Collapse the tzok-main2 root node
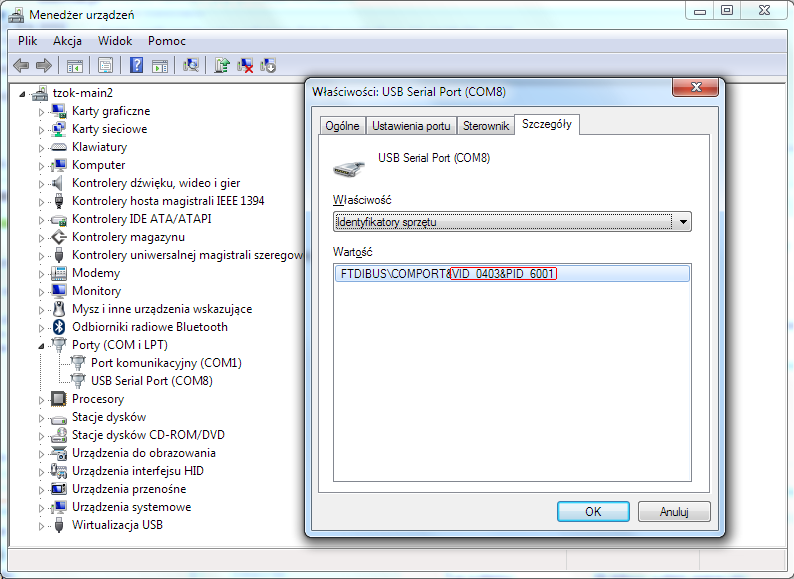Image resolution: width=794 pixels, height=579 pixels. pos(22,94)
